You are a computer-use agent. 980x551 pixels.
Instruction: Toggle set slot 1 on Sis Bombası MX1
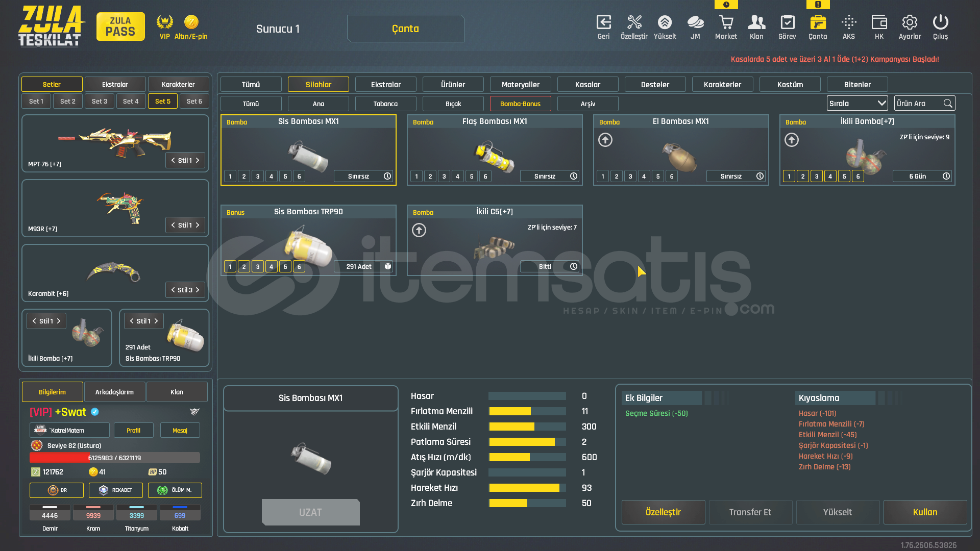click(230, 177)
